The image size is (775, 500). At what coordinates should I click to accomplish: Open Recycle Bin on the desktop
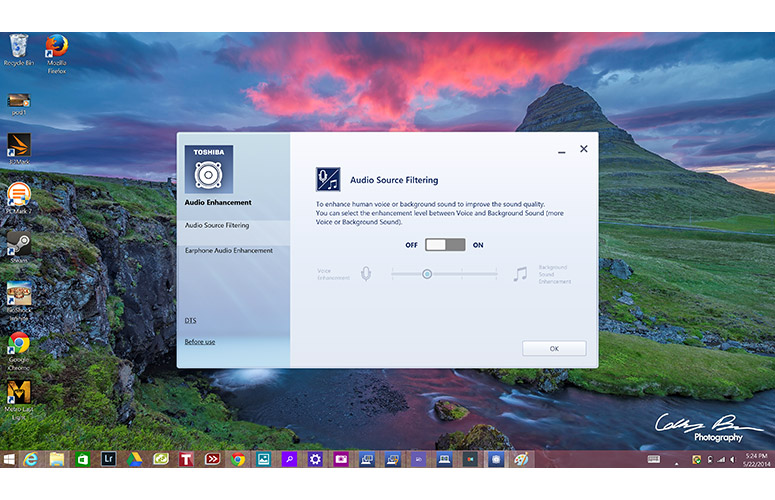pos(19,49)
